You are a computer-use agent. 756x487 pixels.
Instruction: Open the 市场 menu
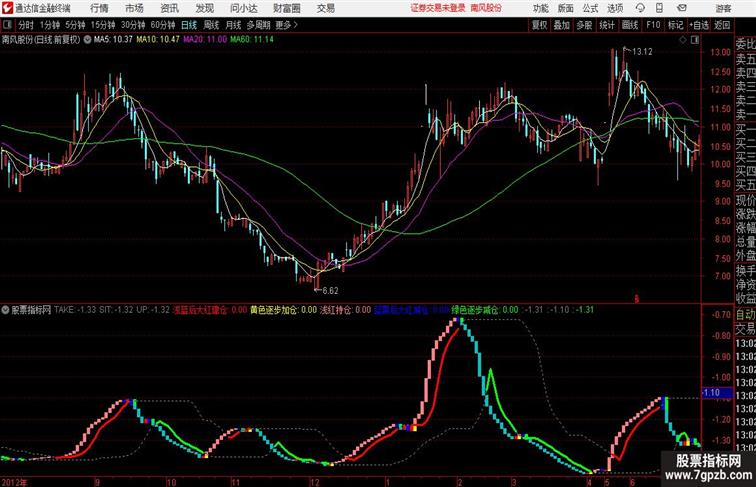(135, 8)
